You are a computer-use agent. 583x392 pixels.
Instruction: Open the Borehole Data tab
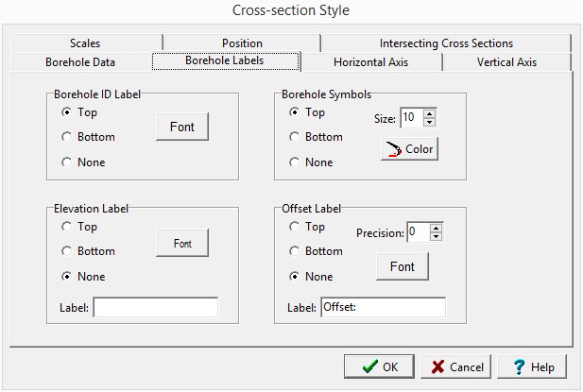pyautogui.click(x=80, y=63)
